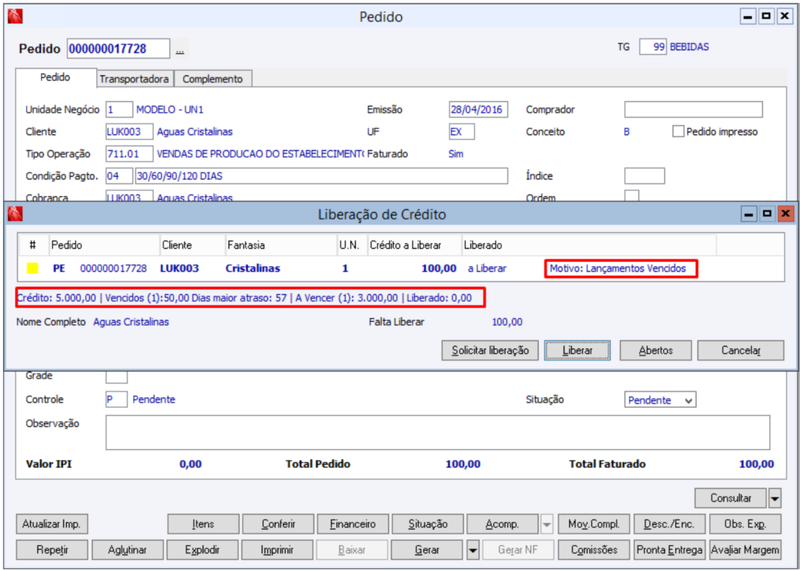Viewport: 800px width, 571px height.
Task: Toggle the Pedido impresso checkbox
Action: click(678, 131)
